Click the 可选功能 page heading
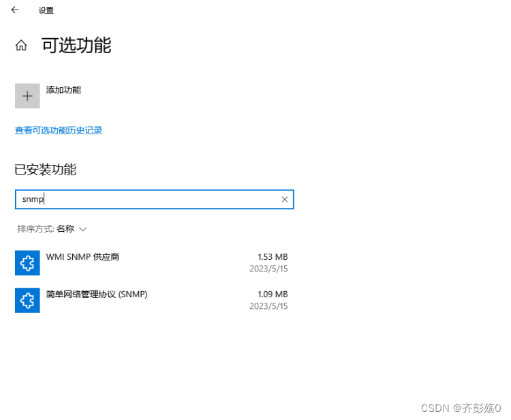Image resolution: width=511 pixels, height=420 pixels. (x=76, y=46)
